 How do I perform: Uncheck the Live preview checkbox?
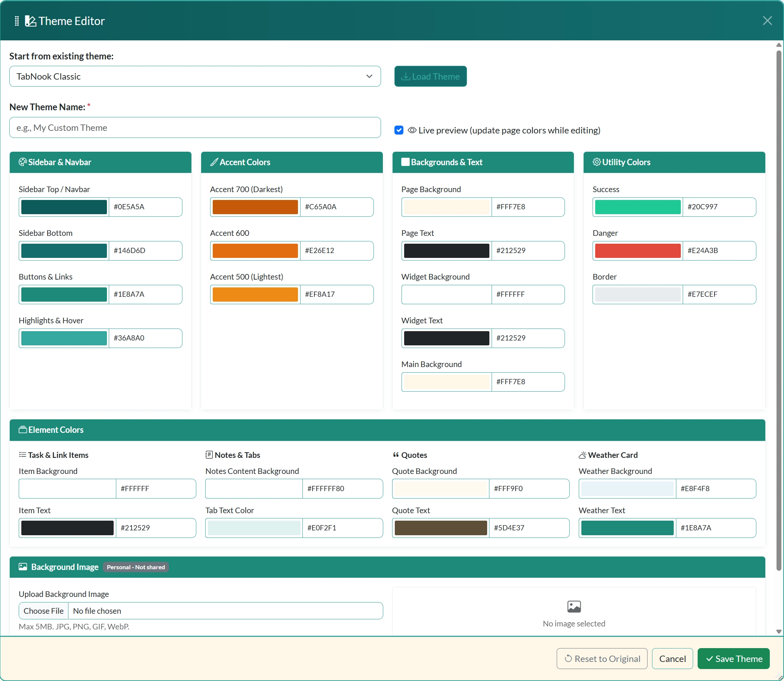398,130
